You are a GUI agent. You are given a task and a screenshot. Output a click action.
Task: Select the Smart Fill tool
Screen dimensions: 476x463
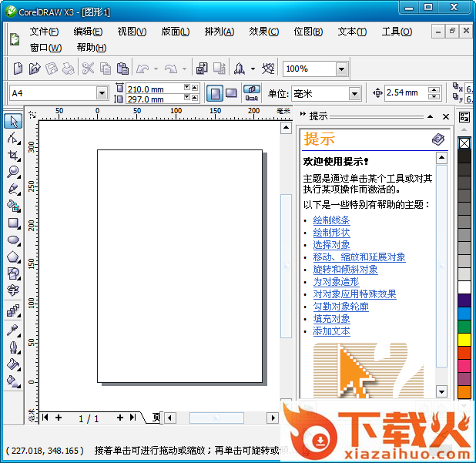click(13, 206)
